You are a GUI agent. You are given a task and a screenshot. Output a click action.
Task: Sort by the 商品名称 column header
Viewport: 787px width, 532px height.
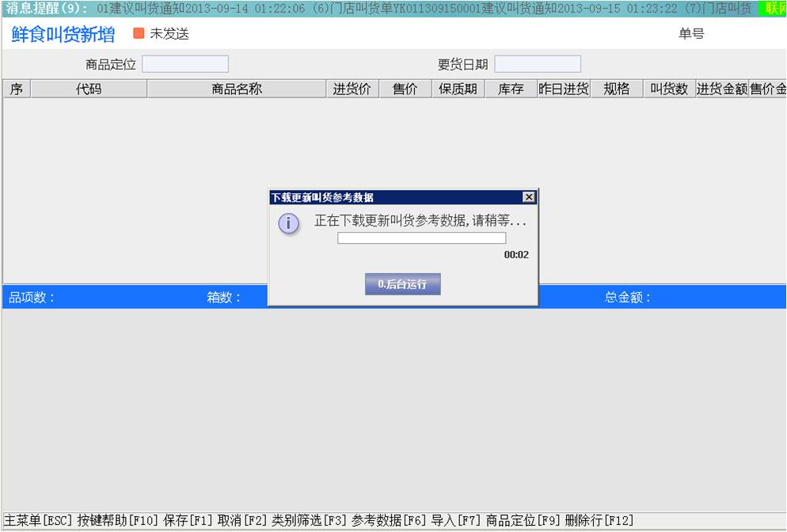click(x=237, y=89)
